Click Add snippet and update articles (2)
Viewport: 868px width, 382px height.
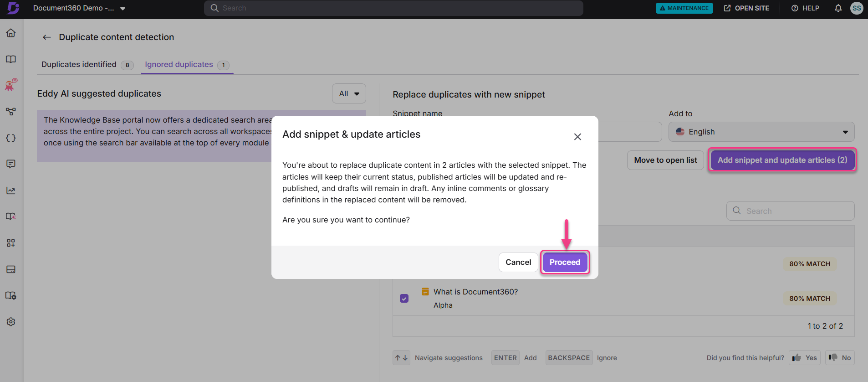click(x=782, y=160)
